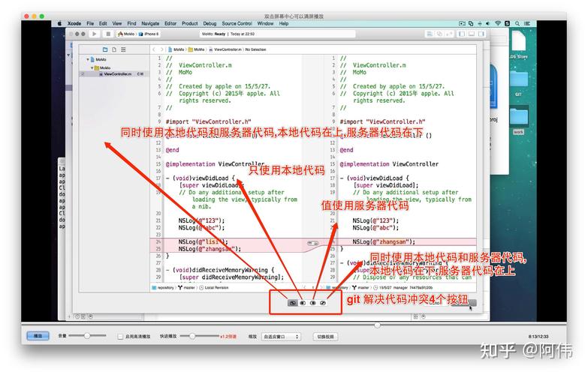This screenshot has width=588, height=375.
Task: Click the Xcode Stop button
Action: tap(108, 34)
